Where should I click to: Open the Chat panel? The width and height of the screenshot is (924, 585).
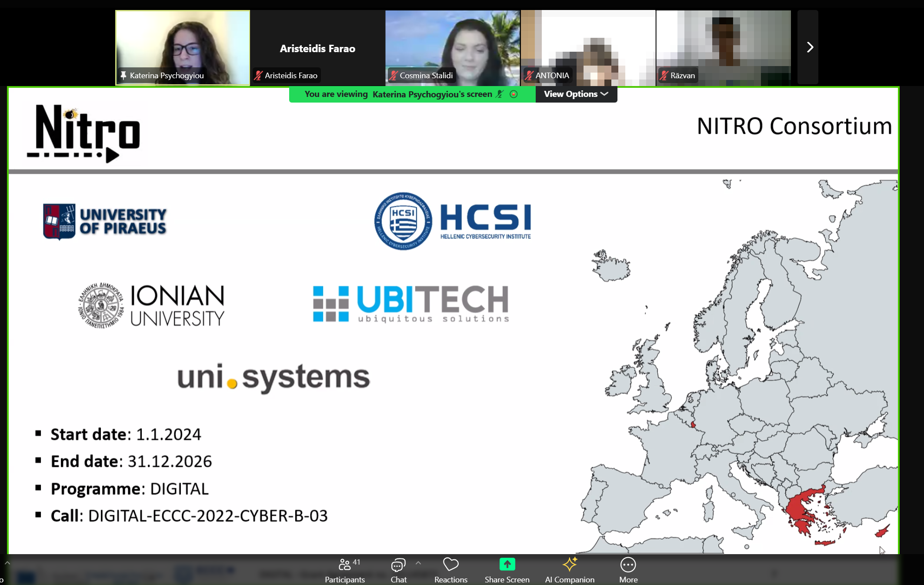[398, 570]
